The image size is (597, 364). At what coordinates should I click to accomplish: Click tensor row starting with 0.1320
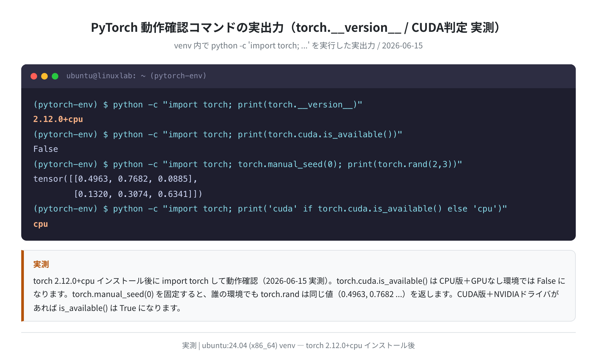click(x=138, y=194)
